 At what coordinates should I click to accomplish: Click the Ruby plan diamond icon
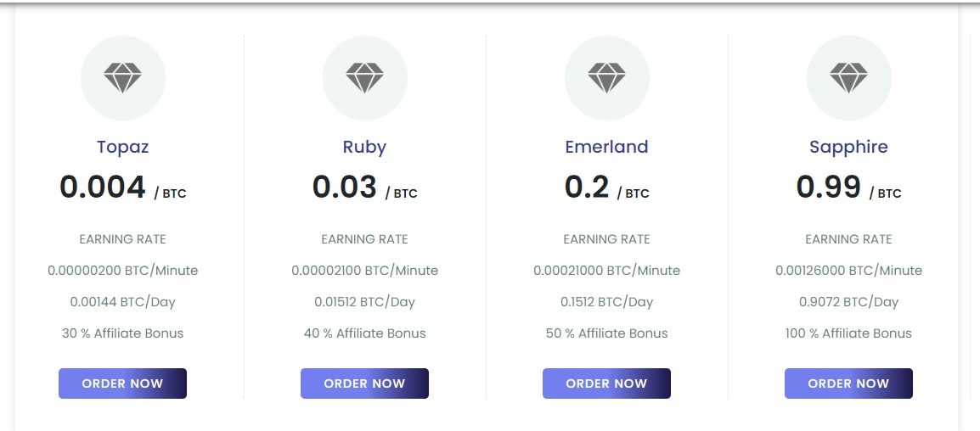click(364, 78)
